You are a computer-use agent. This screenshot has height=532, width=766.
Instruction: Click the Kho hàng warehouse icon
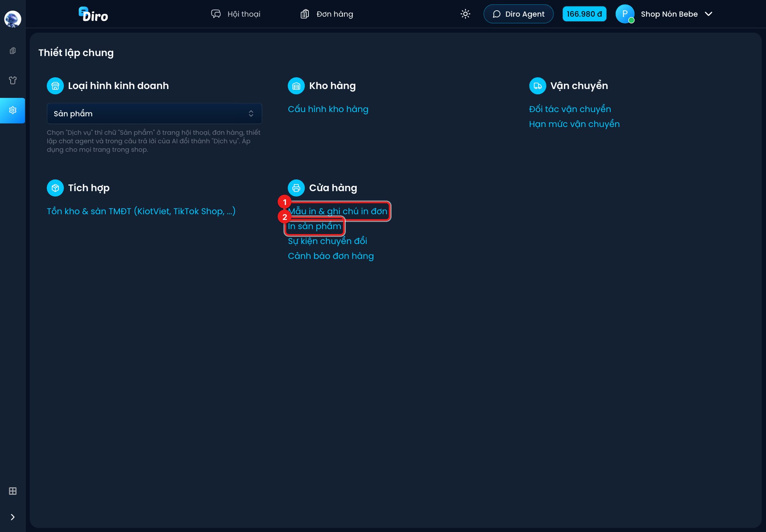pos(296,86)
